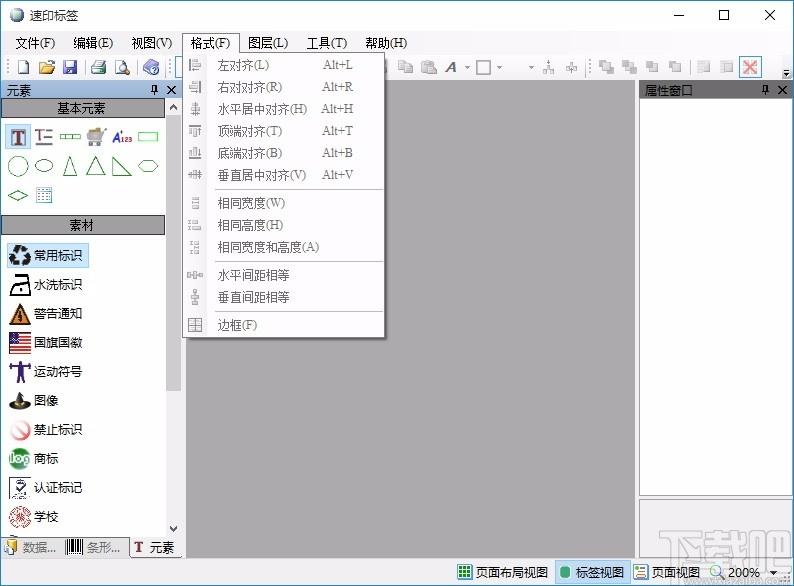This screenshot has height=586, width=794.
Task: Click the font style A toolbar icon
Action: [x=451, y=67]
